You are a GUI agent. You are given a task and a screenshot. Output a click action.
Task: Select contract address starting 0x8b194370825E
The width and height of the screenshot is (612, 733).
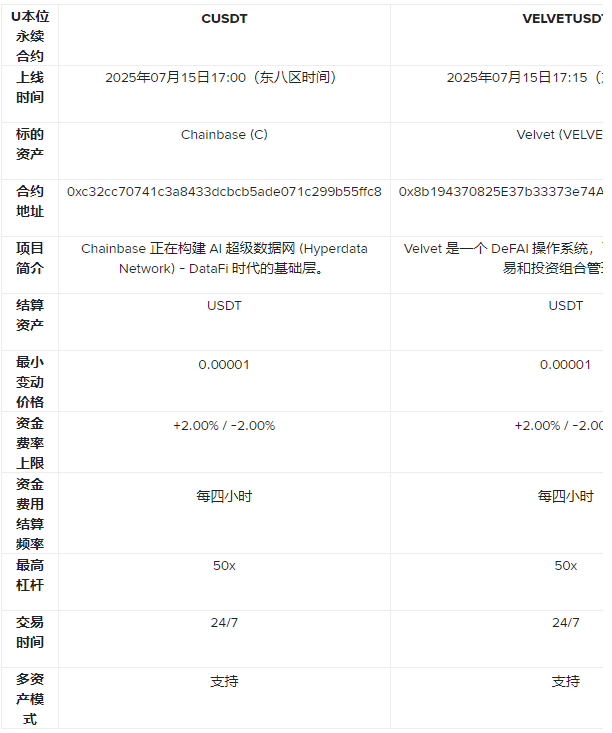click(x=501, y=192)
